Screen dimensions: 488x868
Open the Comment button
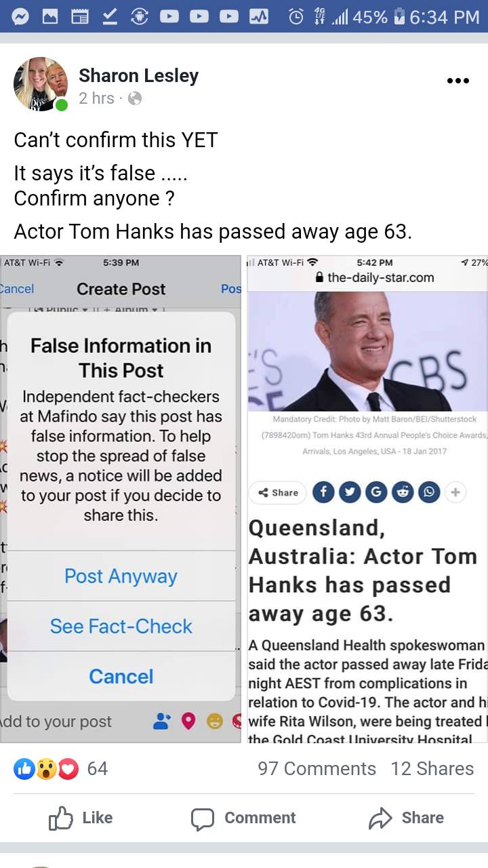click(243, 818)
